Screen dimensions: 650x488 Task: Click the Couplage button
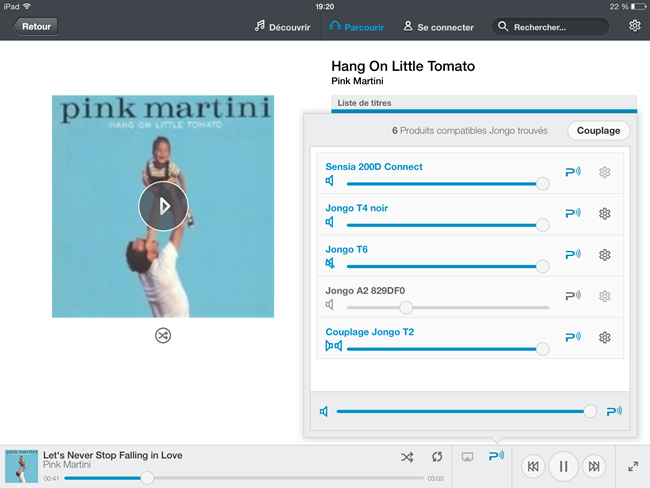click(599, 131)
